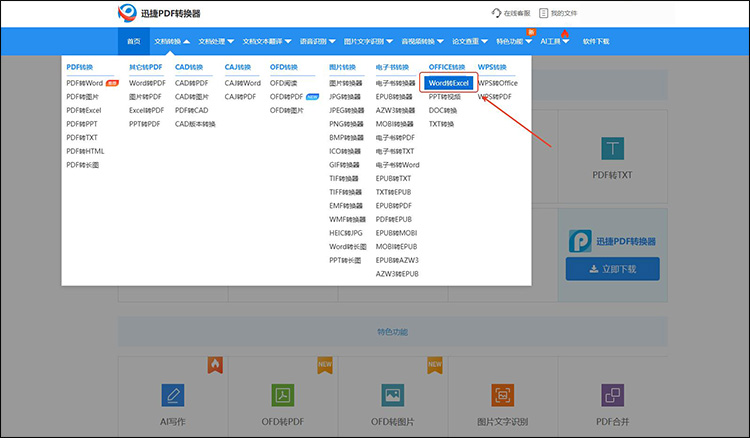Choose PDF转PPT from the menu
750x438 pixels.
pyautogui.click(x=82, y=124)
